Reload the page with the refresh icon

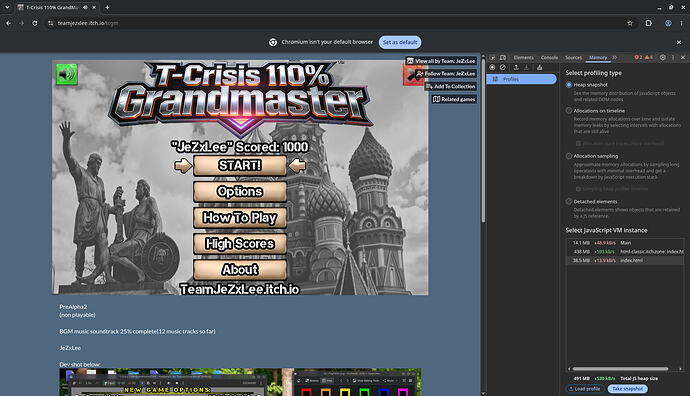point(35,23)
